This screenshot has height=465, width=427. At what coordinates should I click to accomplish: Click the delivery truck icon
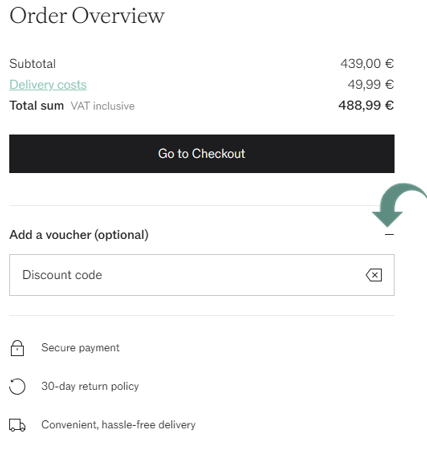click(x=17, y=425)
